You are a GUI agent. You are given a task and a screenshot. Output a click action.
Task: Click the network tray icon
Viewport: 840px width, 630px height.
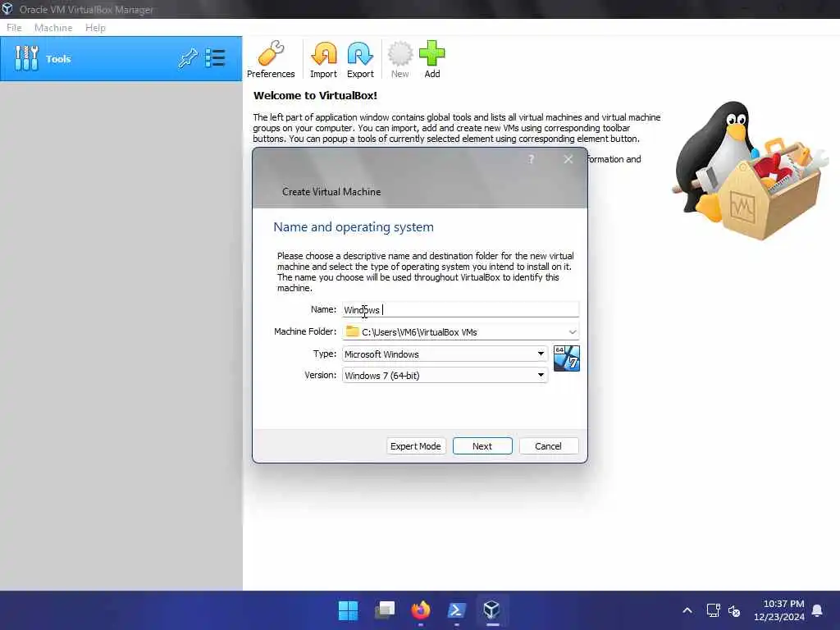713,610
